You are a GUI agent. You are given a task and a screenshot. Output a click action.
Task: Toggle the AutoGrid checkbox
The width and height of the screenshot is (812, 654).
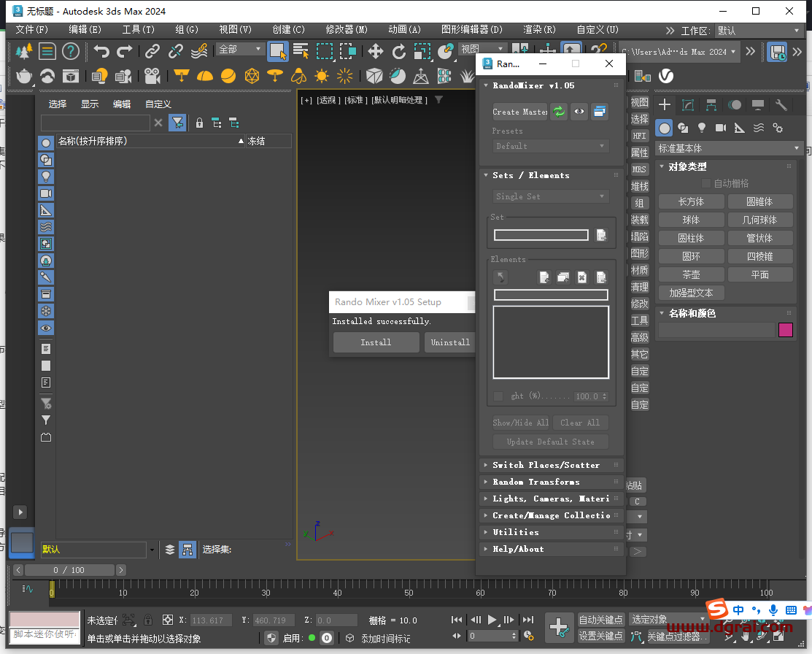[x=705, y=183]
